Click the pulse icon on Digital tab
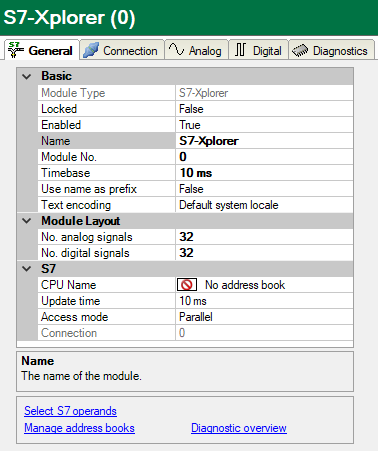378x451 pixels. point(240,50)
